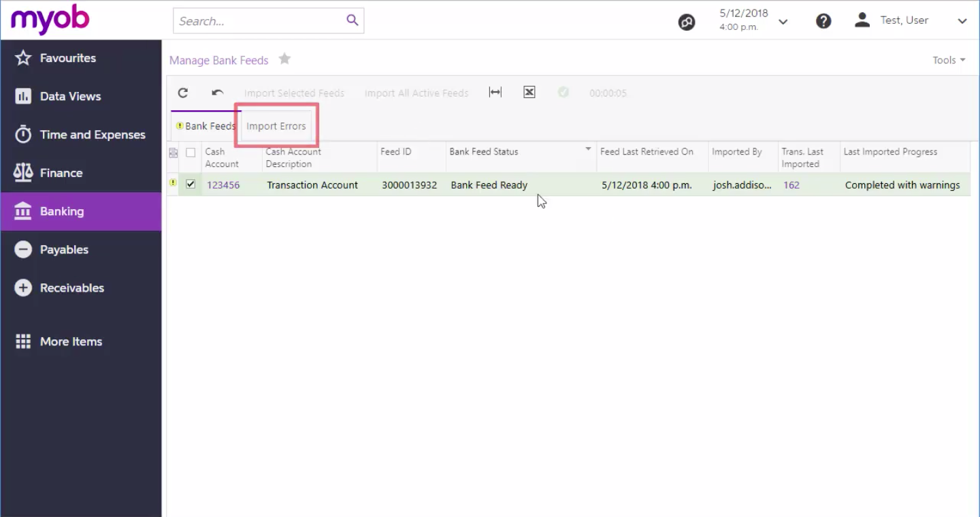Click the myob logo

(x=50, y=20)
